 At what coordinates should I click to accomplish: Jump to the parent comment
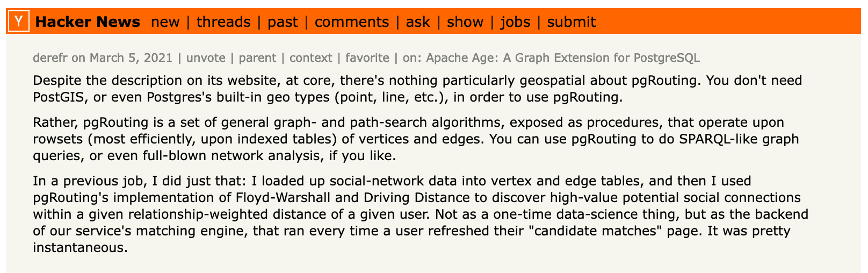tap(257, 58)
